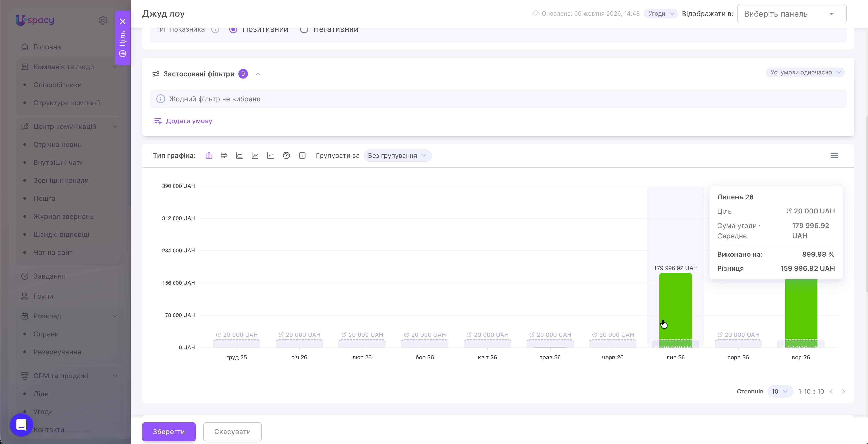Open Співробітники sidebar item

58,85
